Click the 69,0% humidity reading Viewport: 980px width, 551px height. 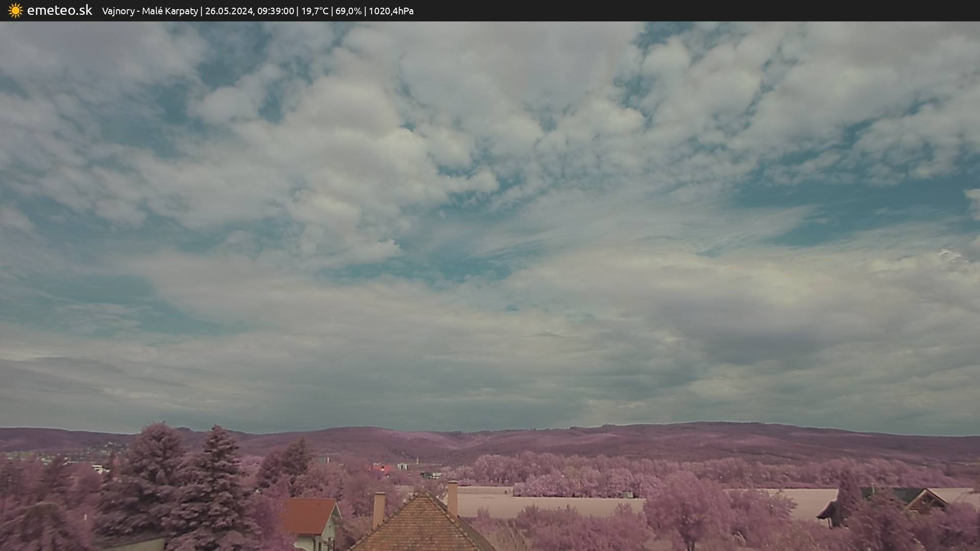(349, 11)
